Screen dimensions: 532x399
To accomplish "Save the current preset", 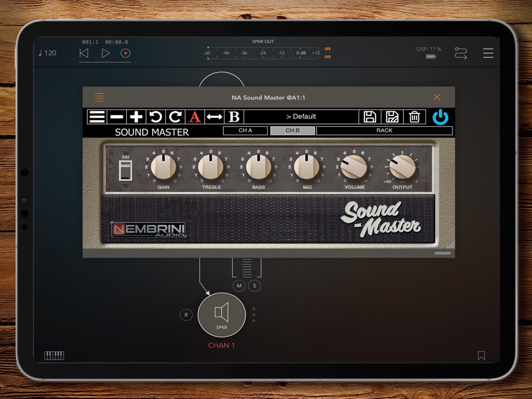I will point(370,117).
